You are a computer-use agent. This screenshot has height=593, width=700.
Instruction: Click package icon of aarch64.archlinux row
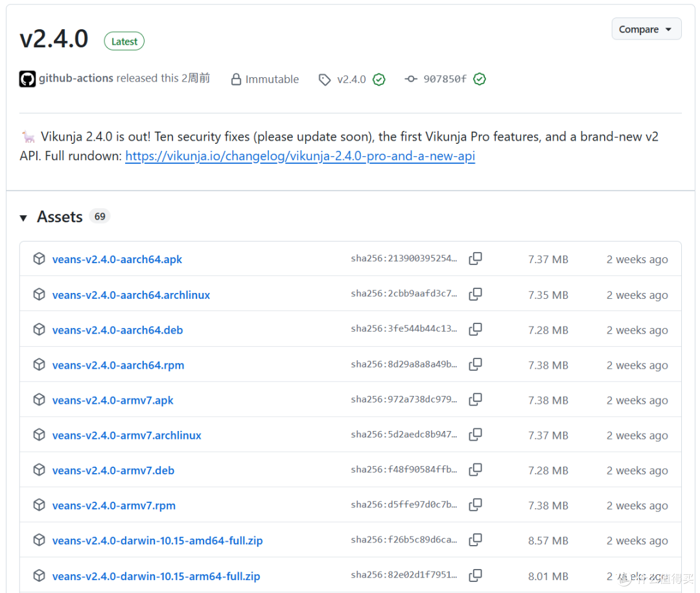pos(40,294)
